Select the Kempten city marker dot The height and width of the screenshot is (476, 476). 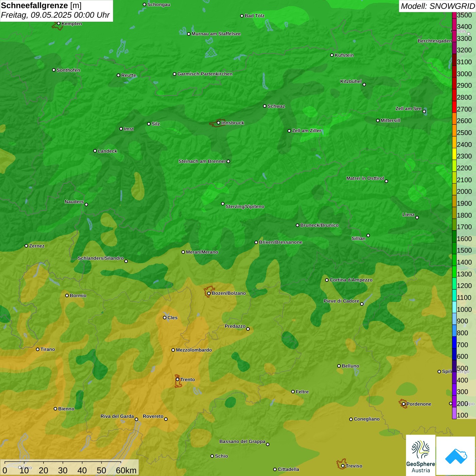59,23
